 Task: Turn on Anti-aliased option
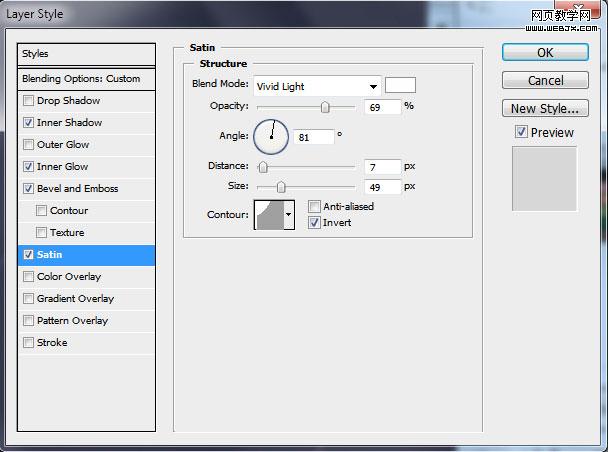(x=314, y=207)
